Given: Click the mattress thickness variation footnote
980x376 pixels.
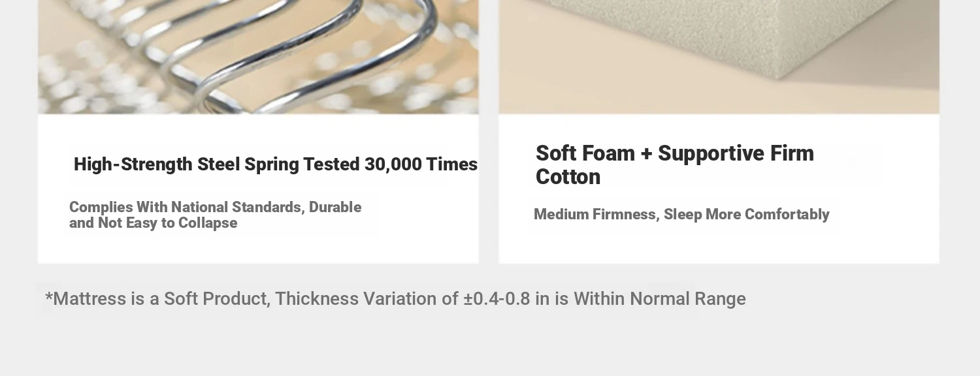Looking at the screenshot, I should pos(395,299).
